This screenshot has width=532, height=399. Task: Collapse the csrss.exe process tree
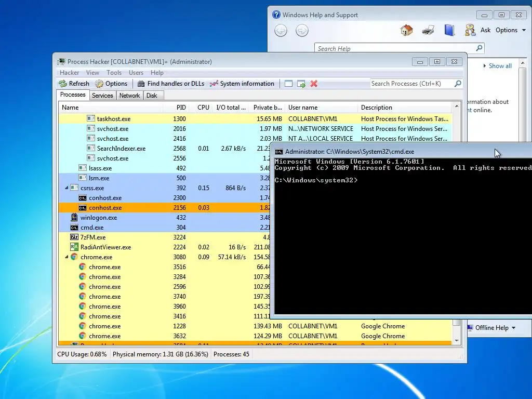coord(66,188)
